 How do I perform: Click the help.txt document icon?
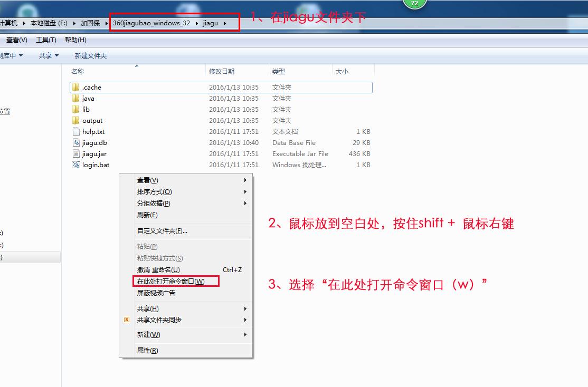coord(76,131)
